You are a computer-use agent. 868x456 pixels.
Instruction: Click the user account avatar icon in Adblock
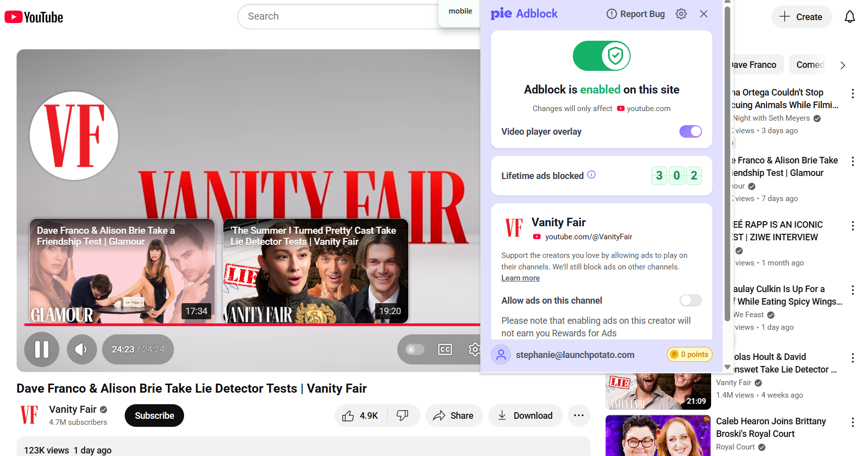click(501, 355)
